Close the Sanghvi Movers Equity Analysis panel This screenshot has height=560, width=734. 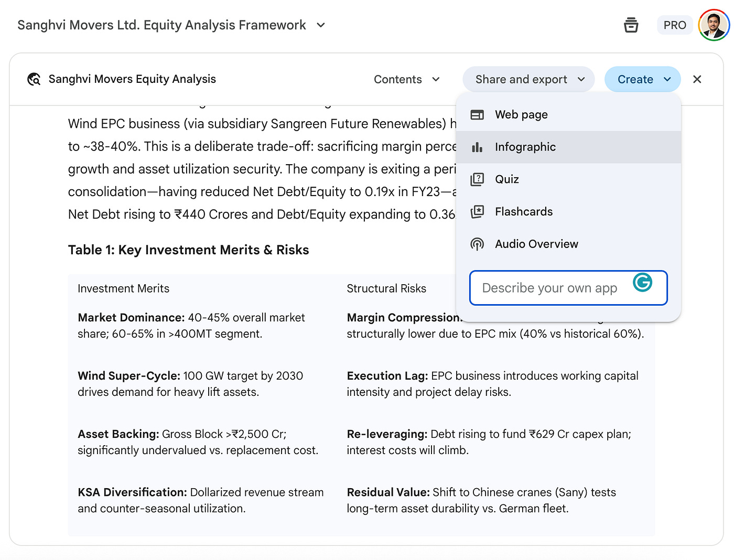(x=697, y=79)
